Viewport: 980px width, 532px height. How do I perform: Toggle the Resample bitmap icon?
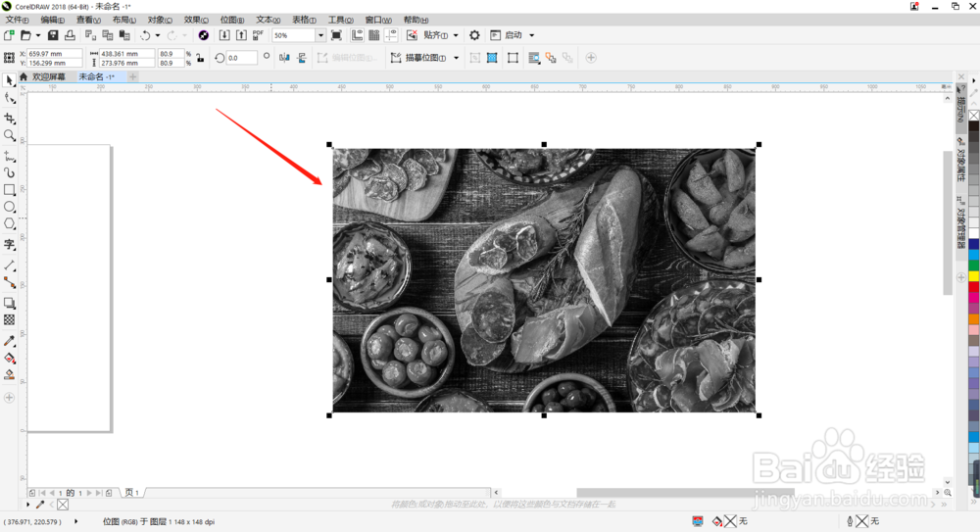[x=493, y=58]
